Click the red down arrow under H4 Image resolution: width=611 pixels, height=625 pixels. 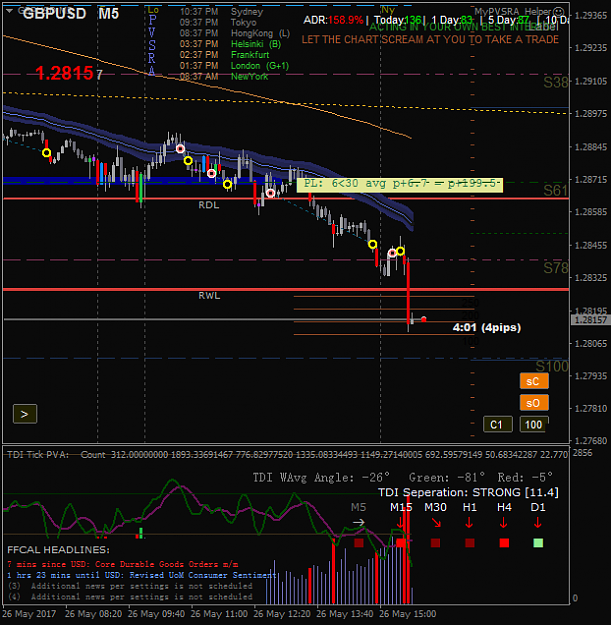[x=504, y=523]
